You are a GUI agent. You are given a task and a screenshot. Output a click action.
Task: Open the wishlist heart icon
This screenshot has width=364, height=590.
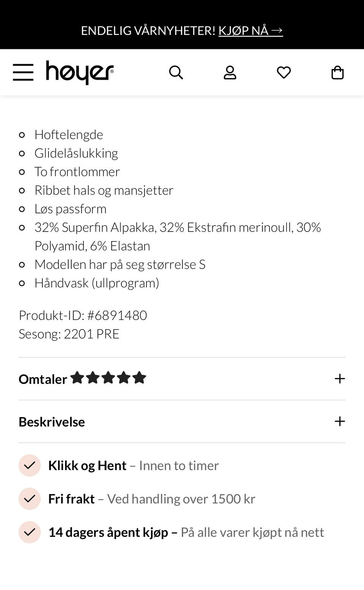(284, 72)
